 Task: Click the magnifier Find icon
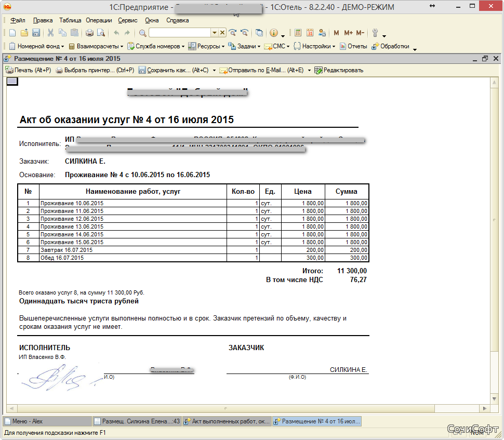coord(143,33)
